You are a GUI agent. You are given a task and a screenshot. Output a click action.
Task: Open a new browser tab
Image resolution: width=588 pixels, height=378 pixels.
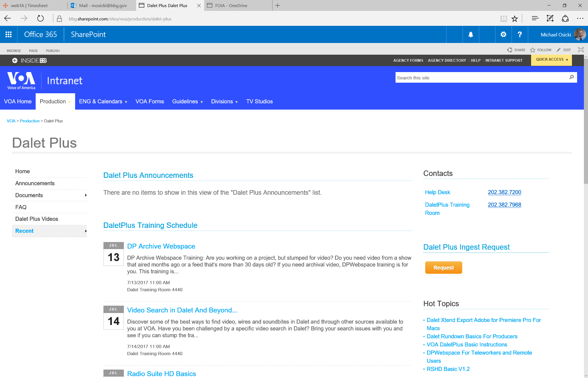(x=277, y=5)
